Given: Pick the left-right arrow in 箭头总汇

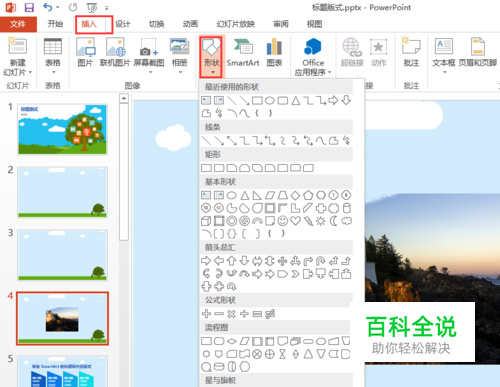Looking at the screenshot, I should pos(257,261).
